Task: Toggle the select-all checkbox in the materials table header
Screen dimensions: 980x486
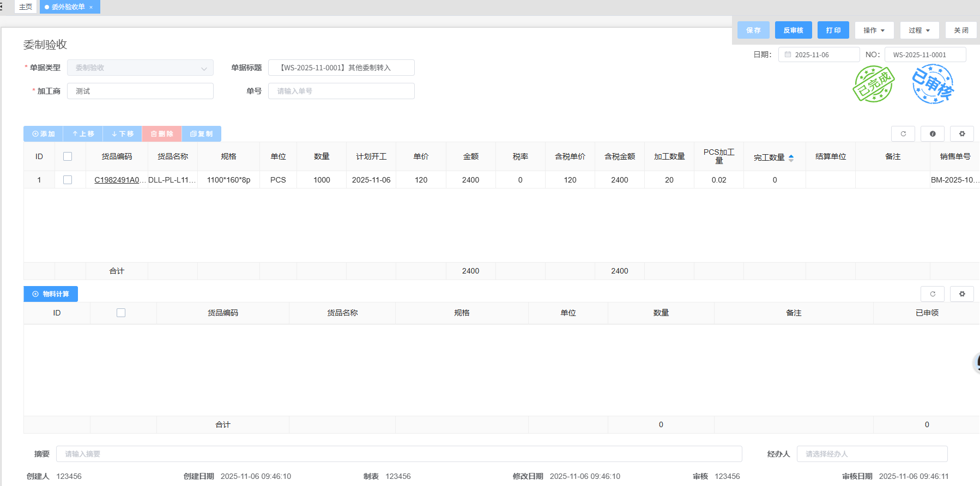Action: click(121, 313)
